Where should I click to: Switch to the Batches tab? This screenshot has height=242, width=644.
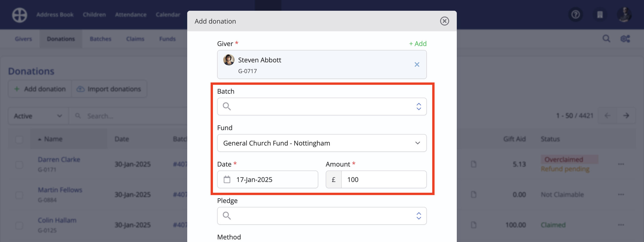(x=100, y=39)
